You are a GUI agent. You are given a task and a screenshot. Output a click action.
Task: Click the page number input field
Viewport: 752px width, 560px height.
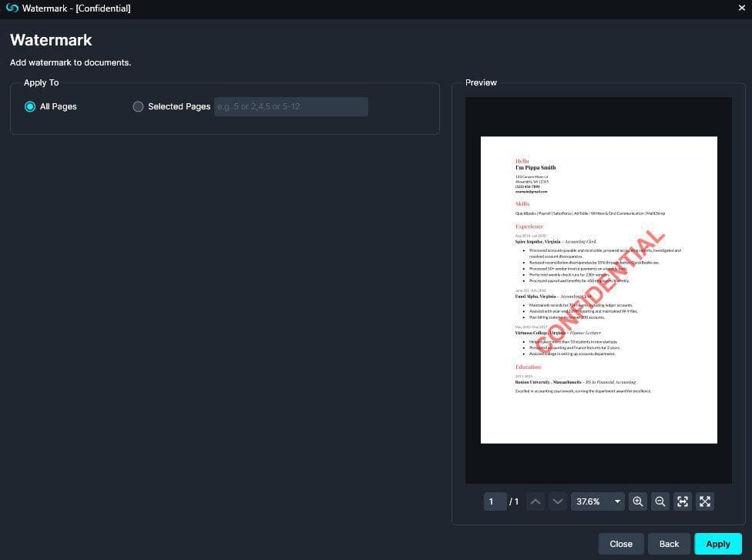click(495, 501)
